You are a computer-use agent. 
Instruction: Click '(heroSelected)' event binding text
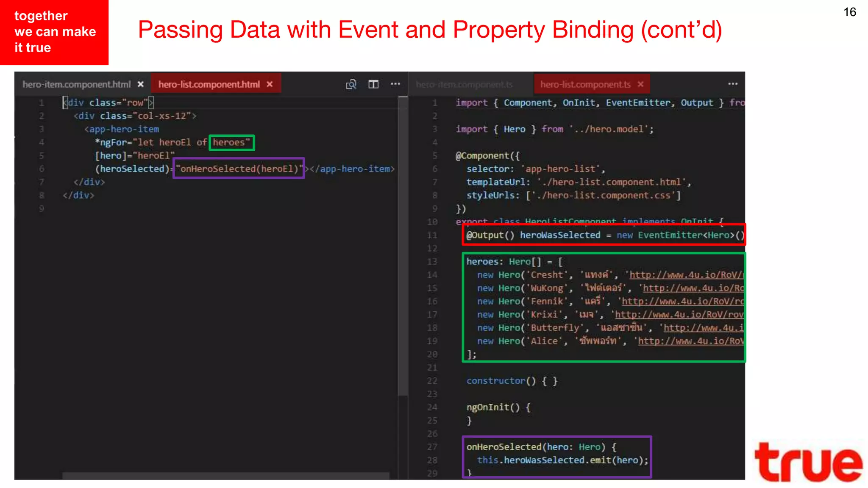(x=132, y=169)
